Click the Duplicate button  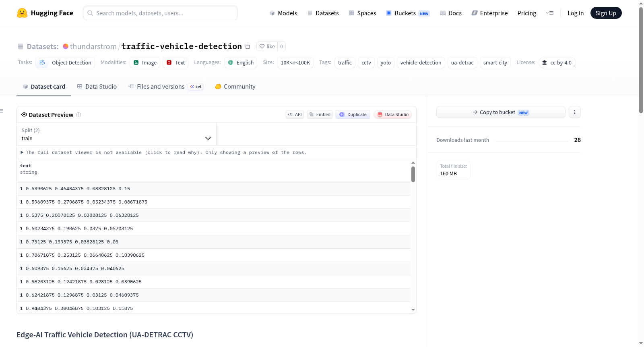[x=353, y=114]
